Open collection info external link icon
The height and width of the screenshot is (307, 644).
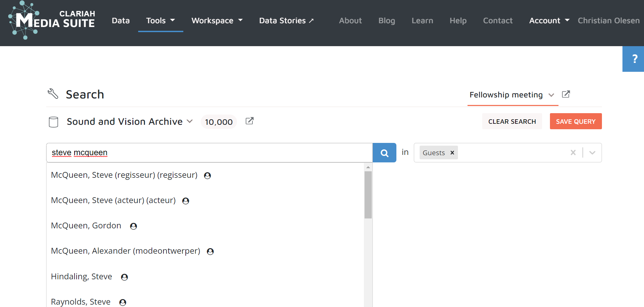pos(250,121)
